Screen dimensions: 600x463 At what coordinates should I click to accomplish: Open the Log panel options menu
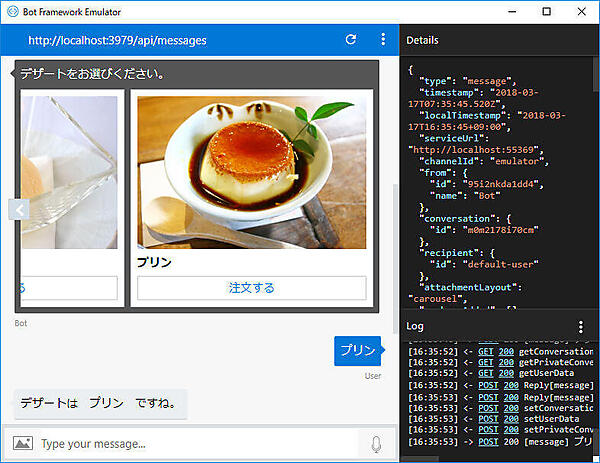coord(581,326)
